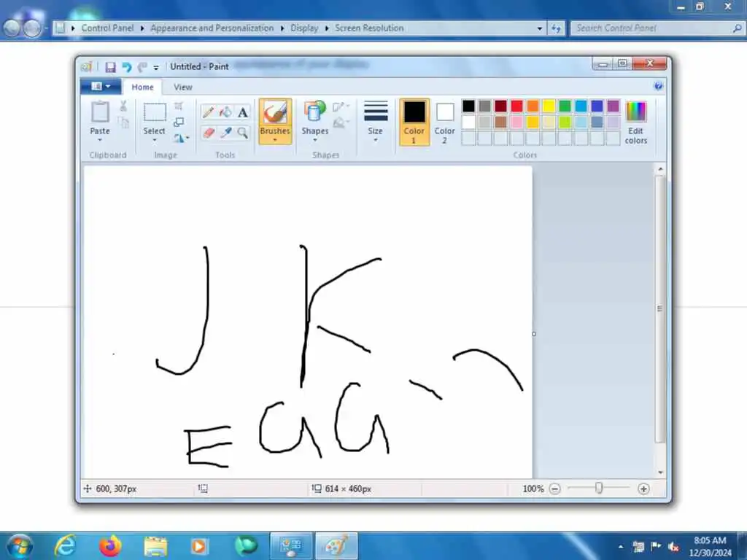The image size is (747, 560).
Task: Click the Select rectangle icon
Action: point(155,112)
